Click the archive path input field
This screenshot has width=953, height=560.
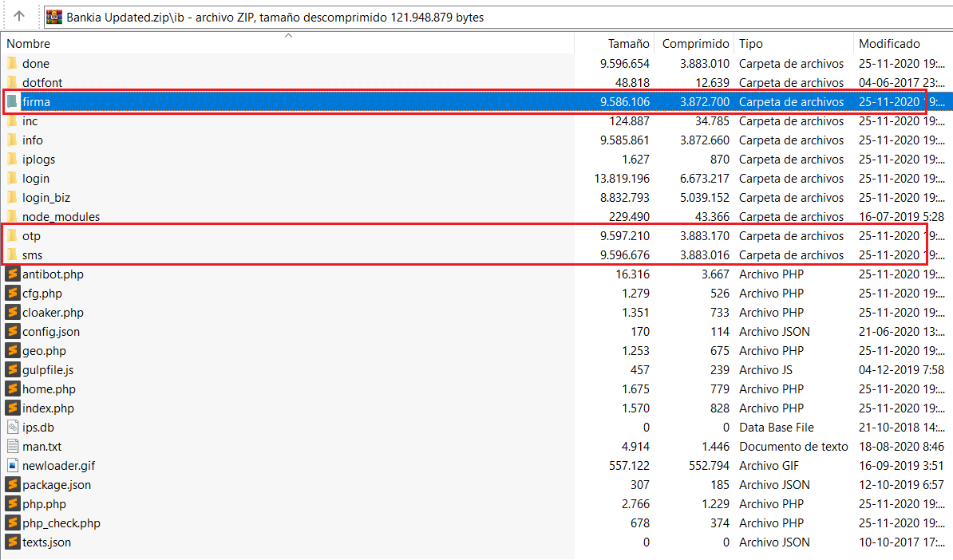coord(498,17)
